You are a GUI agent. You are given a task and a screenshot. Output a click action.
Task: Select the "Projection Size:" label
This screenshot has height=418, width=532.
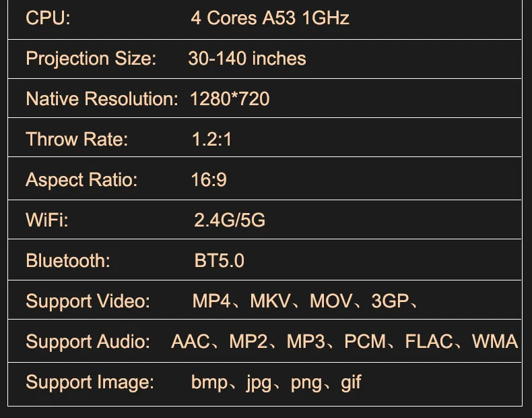(x=91, y=59)
